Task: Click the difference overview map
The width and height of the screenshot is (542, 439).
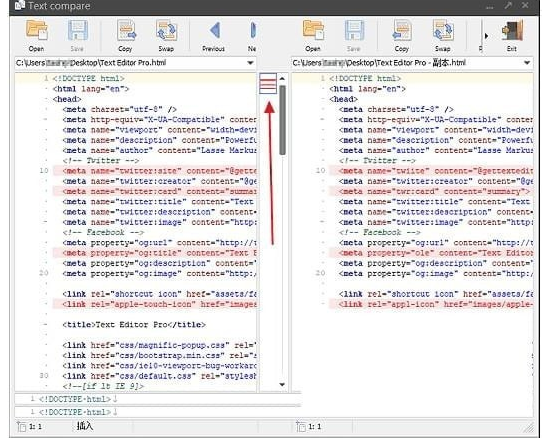Action: click(x=268, y=83)
